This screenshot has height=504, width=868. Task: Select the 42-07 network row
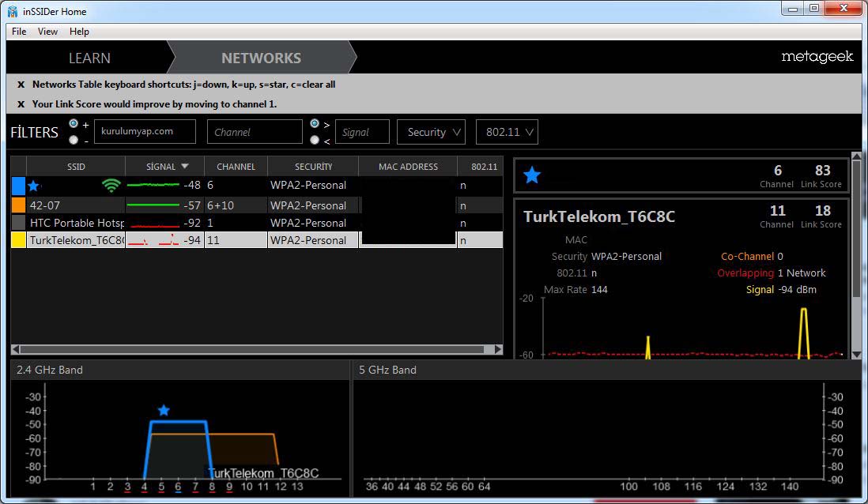point(257,205)
